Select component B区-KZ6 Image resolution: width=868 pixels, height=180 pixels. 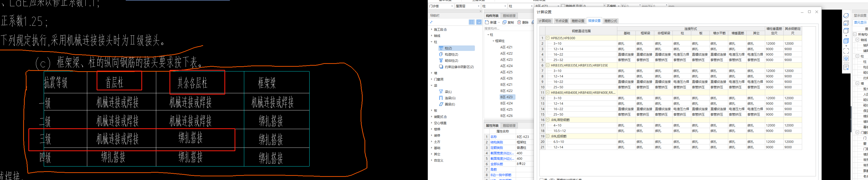coord(506,116)
